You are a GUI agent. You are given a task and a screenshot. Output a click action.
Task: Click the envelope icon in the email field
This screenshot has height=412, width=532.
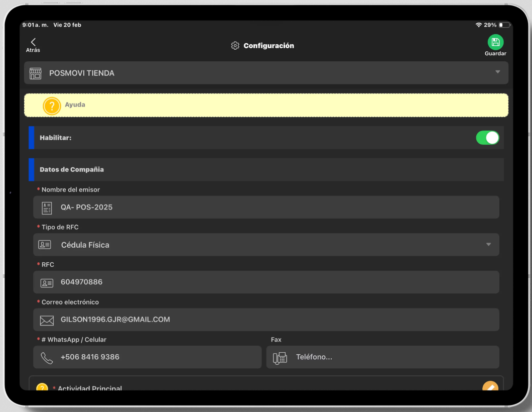coord(47,320)
